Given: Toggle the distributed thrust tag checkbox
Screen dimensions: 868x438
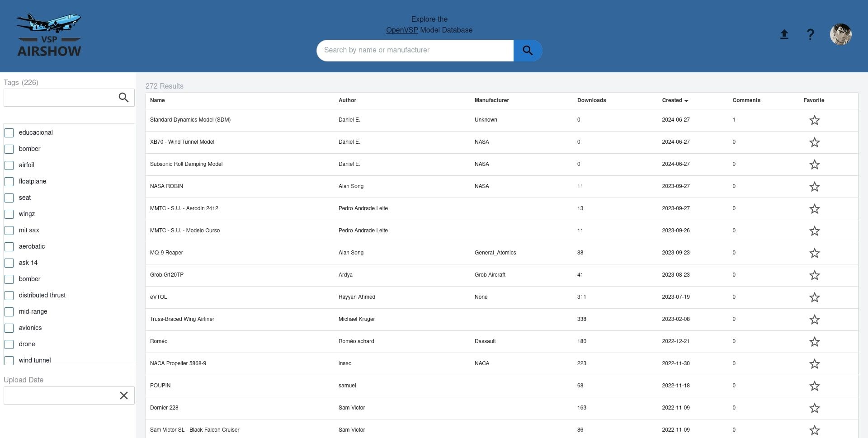Looking at the screenshot, I should click(x=9, y=296).
